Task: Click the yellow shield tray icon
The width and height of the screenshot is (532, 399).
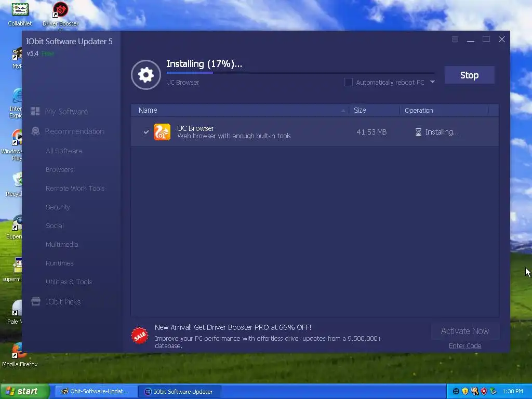Action: pos(465,391)
